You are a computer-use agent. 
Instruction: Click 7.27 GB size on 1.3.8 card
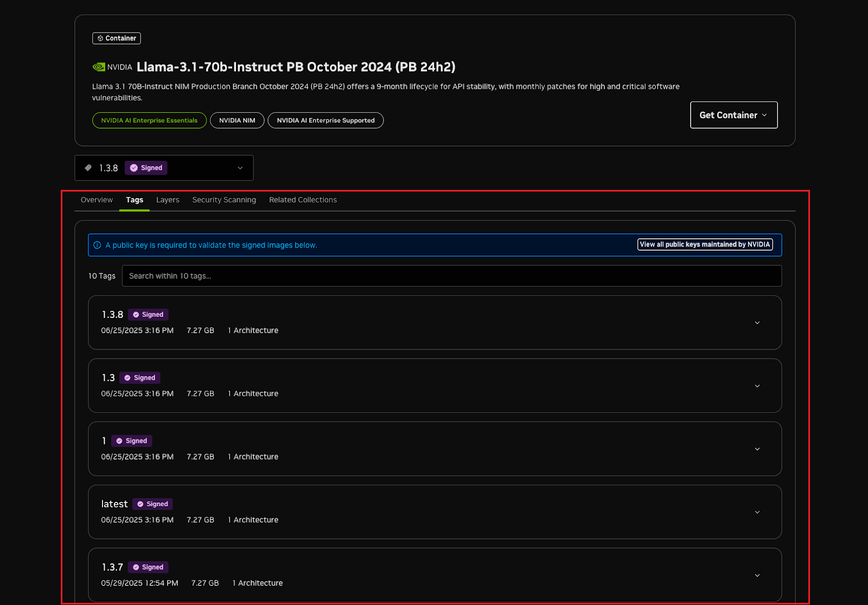200,330
